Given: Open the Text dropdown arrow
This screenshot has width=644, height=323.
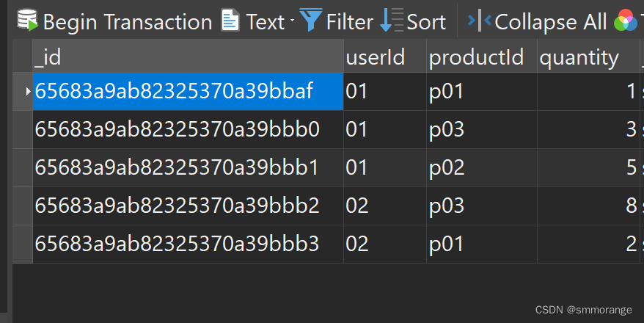Looking at the screenshot, I should pos(292,20).
